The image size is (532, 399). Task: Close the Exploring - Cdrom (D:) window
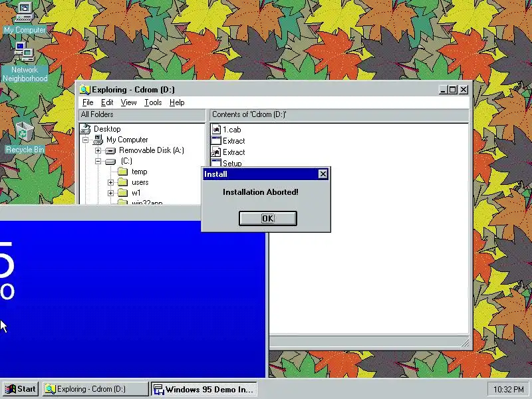[x=464, y=90]
